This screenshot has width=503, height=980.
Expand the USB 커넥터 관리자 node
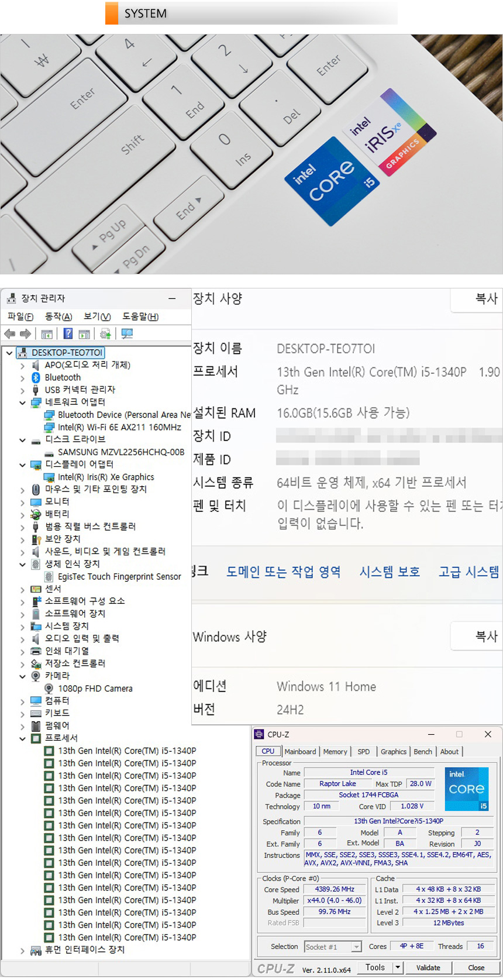(22, 390)
